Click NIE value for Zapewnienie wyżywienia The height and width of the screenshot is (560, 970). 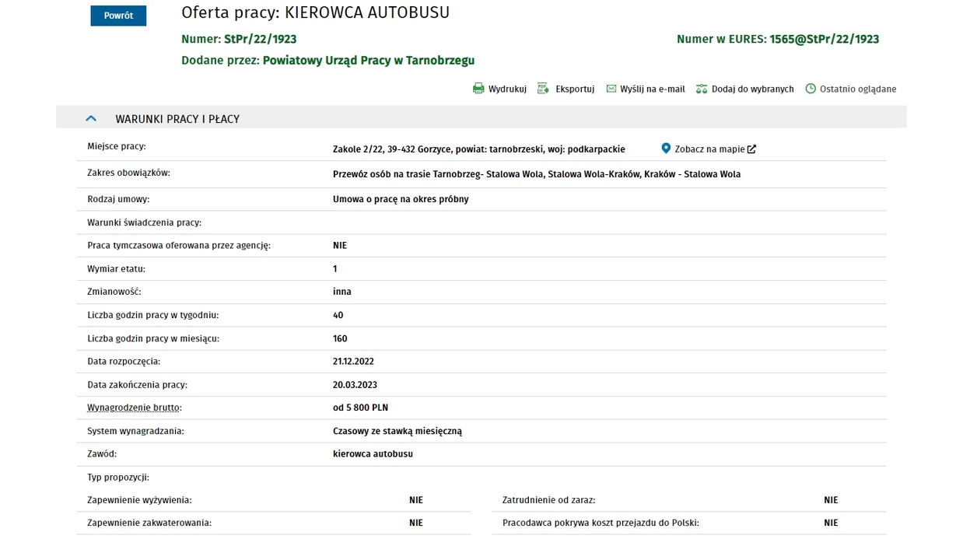tap(416, 500)
